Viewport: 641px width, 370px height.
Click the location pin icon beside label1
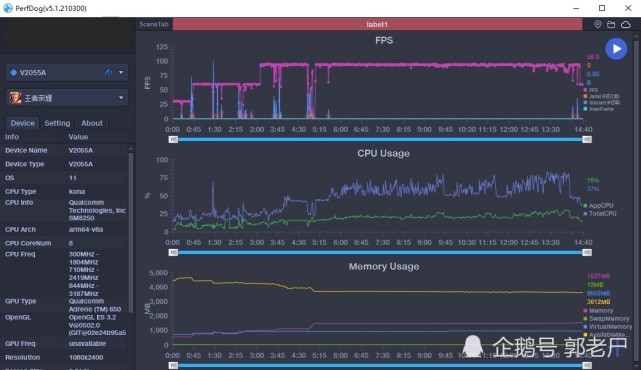598,25
